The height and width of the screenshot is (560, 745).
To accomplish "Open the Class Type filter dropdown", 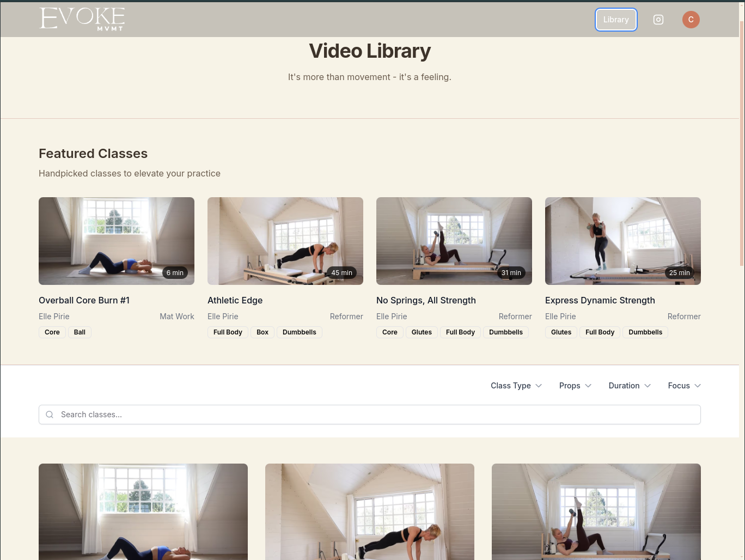I will point(515,386).
